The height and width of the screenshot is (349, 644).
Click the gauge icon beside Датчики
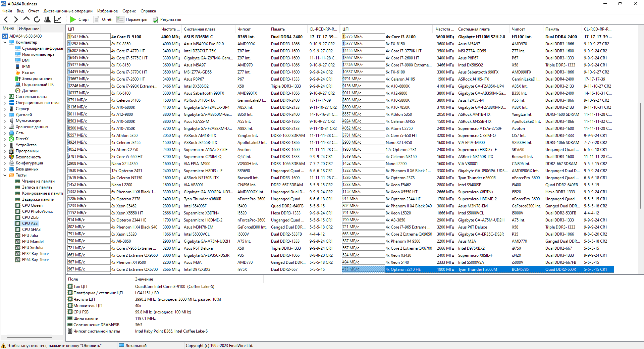(18, 91)
